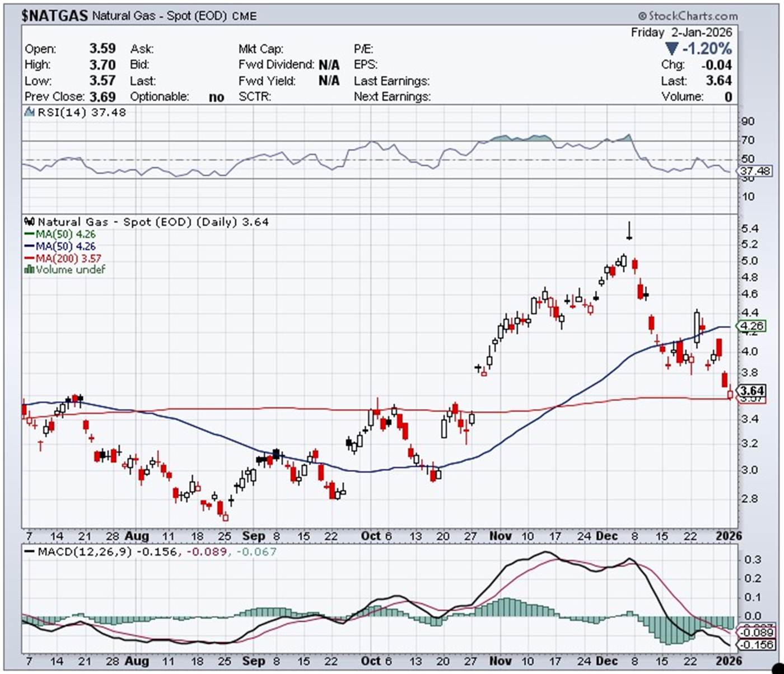Click the volume bars icon beside Volume undef
The height and width of the screenshot is (674, 784).
pos(29,270)
